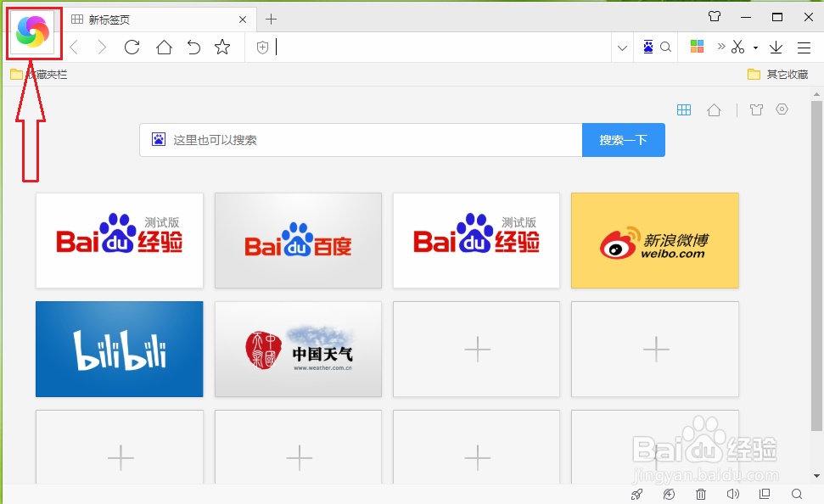Click the security shield icon in address bar

pos(262,48)
